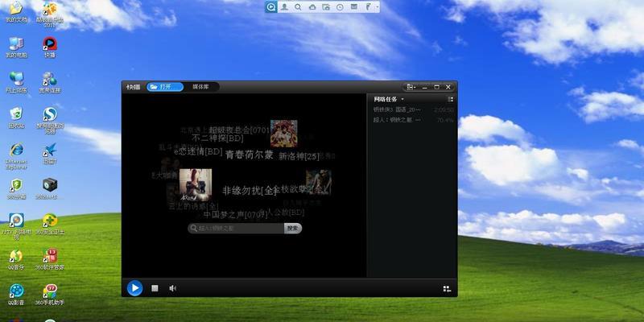Image resolution: width=644 pixels, height=322 pixels.
Task: Open the black camera box desktop icon
Action: pyautogui.click(x=50, y=188)
